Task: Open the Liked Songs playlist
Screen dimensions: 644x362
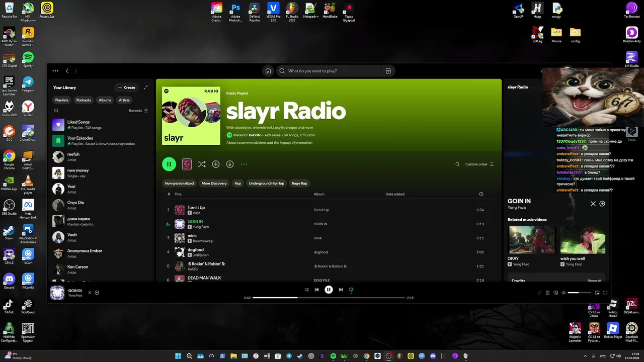Action: coord(102,125)
